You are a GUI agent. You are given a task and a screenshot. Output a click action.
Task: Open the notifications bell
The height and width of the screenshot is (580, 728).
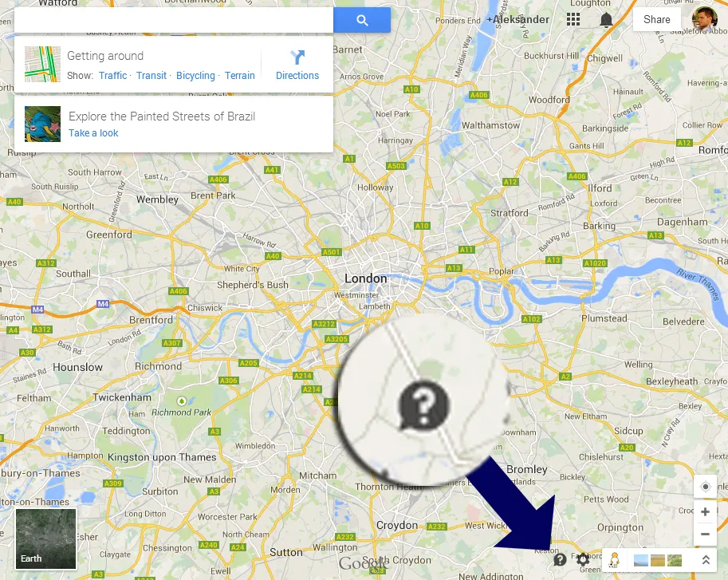tap(606, 19)
